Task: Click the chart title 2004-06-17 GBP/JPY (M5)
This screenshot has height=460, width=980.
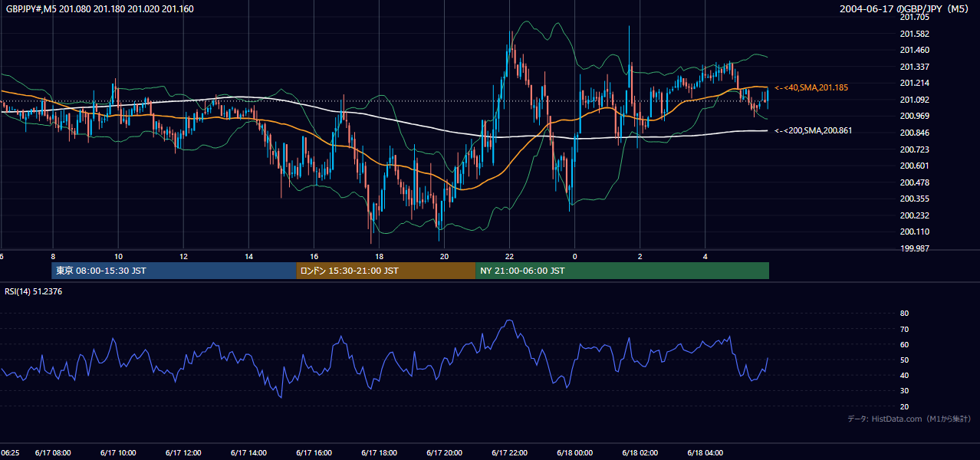Action: 905,9
